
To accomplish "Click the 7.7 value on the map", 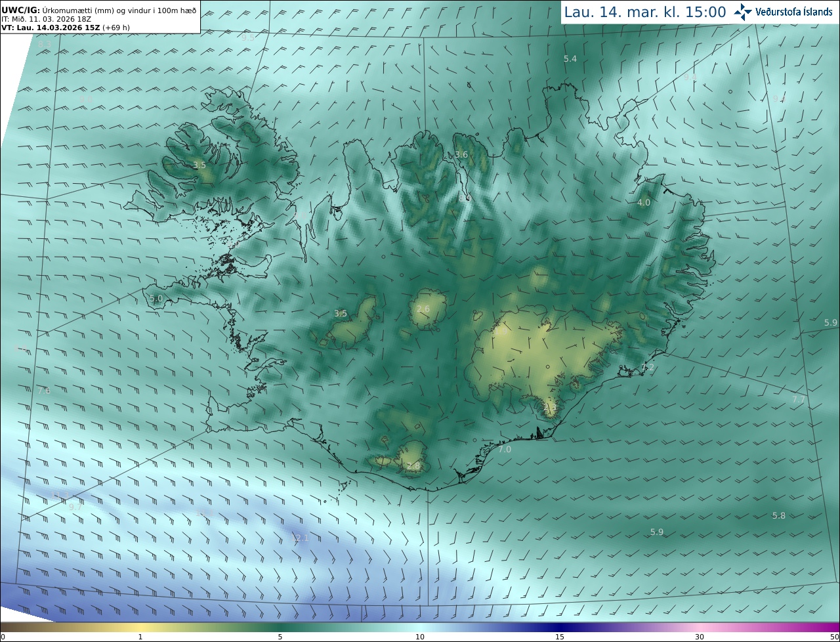I will pos(798,399).
